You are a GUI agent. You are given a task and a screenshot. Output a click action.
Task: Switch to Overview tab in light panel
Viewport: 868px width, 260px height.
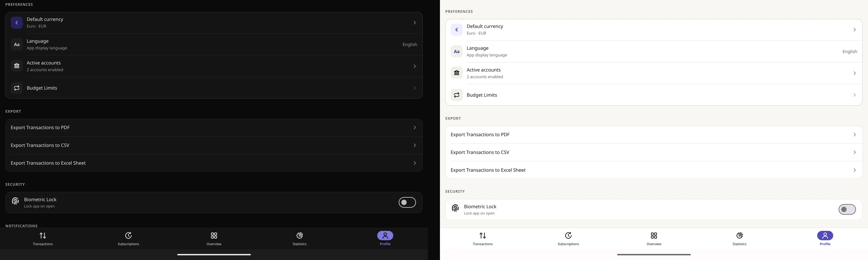tap(654, 239)
